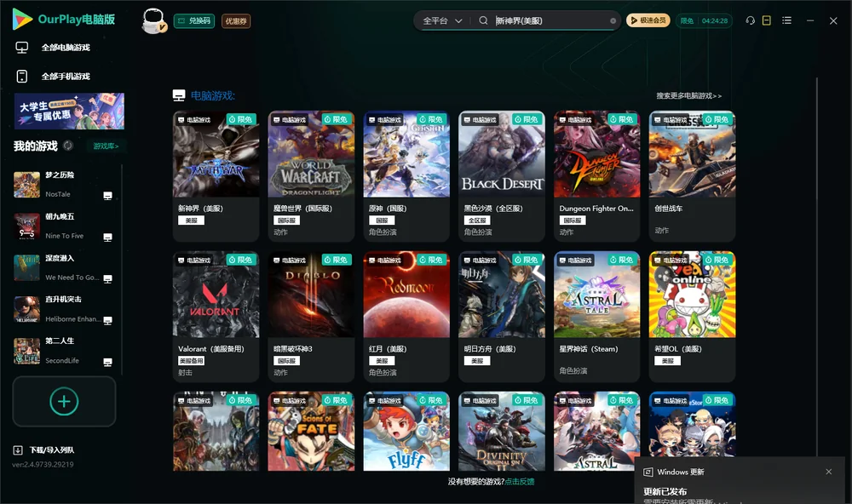Clear the search box text
This screenshot has height=504, width=852.
click(x=613, y=21)
